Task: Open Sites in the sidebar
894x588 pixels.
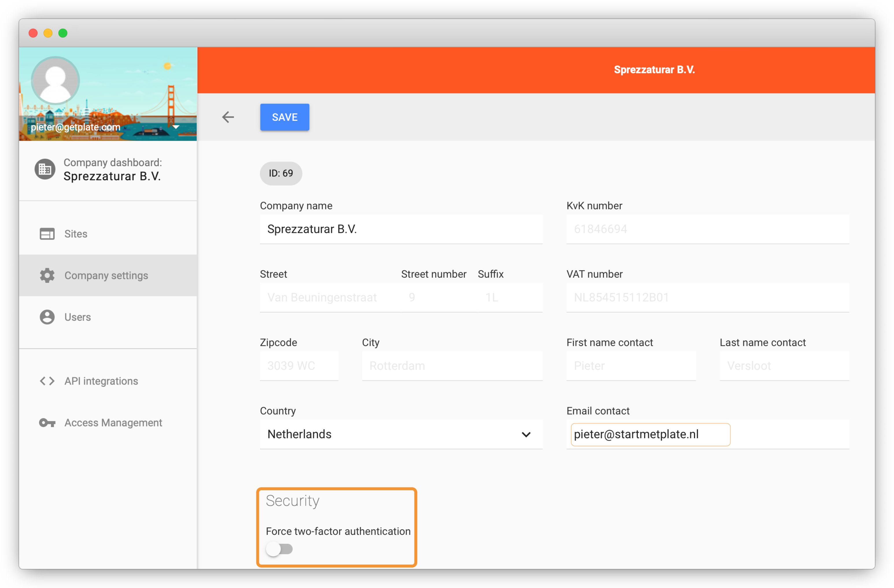Action: [108, 234]
